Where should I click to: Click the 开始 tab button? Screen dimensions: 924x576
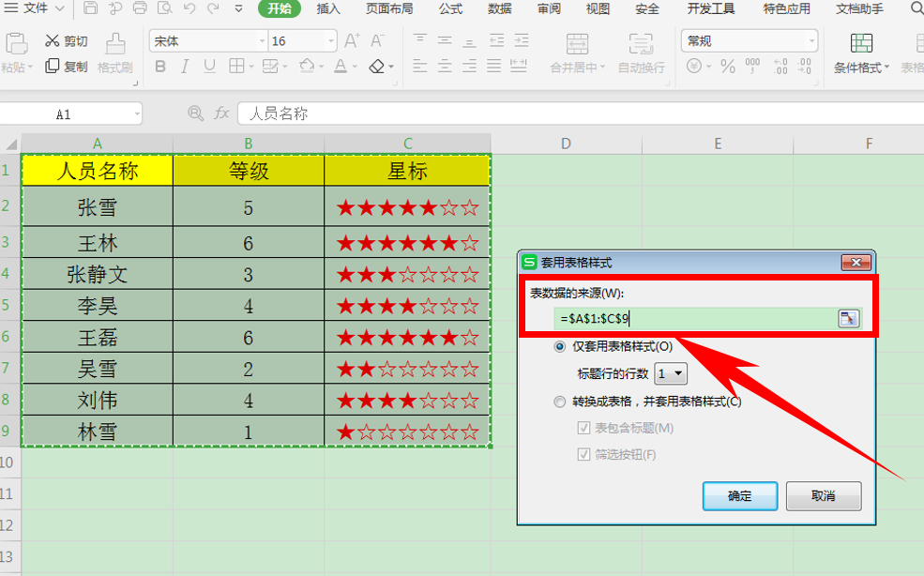pyautogui.click(x=280, y=8)
